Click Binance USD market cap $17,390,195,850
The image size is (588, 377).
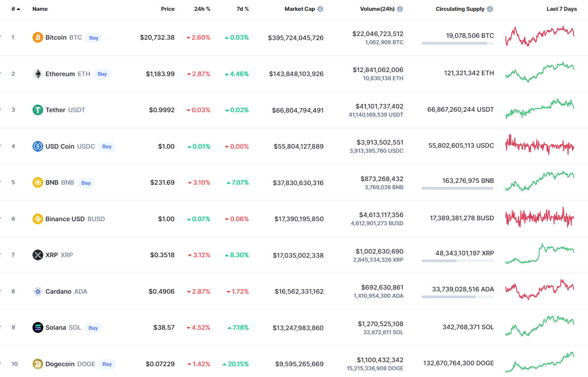[299, 219]
